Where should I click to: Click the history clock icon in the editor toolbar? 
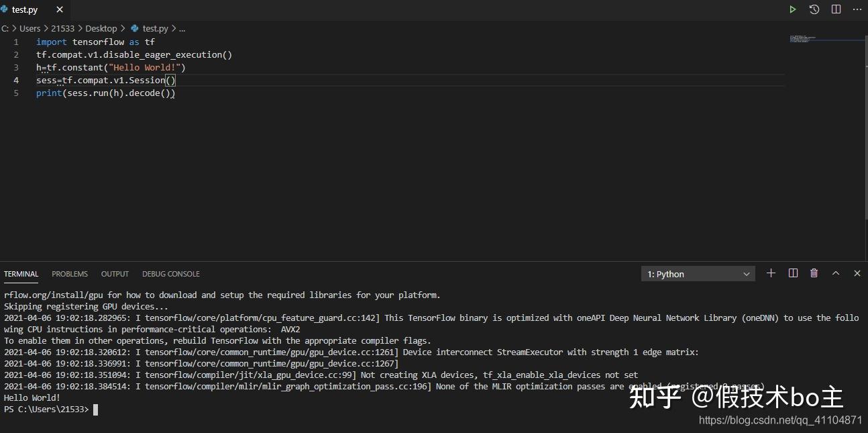click(x=814, y=9)
